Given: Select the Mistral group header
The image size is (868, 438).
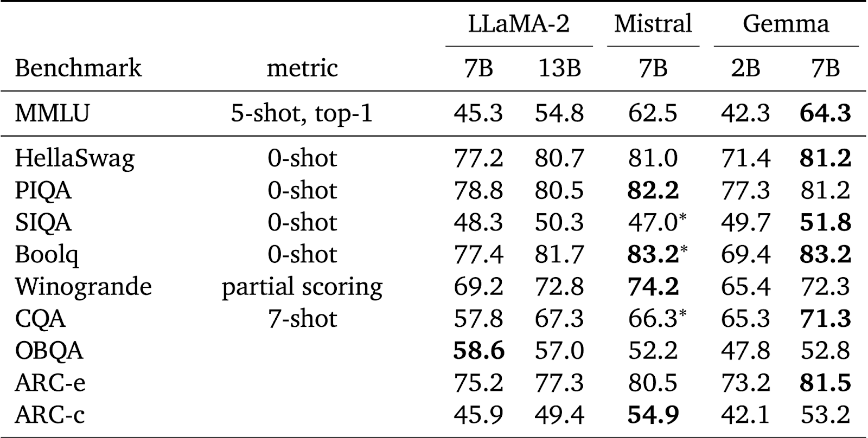Looking at the screenshot, I should coord(653,24).
